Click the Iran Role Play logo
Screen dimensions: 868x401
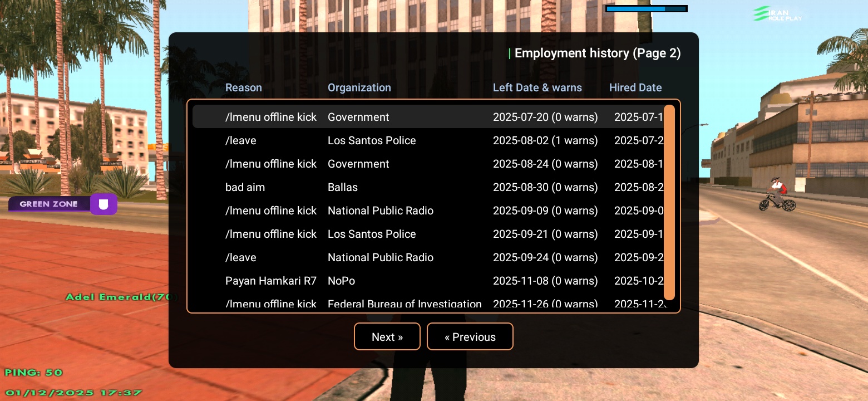click(x=778, y=14)
